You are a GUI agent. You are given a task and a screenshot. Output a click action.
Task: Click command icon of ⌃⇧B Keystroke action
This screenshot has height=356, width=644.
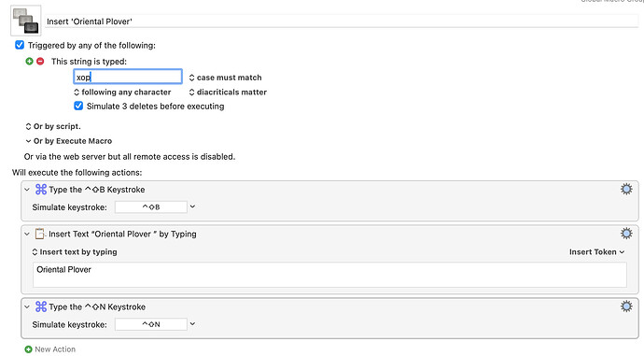41,189
